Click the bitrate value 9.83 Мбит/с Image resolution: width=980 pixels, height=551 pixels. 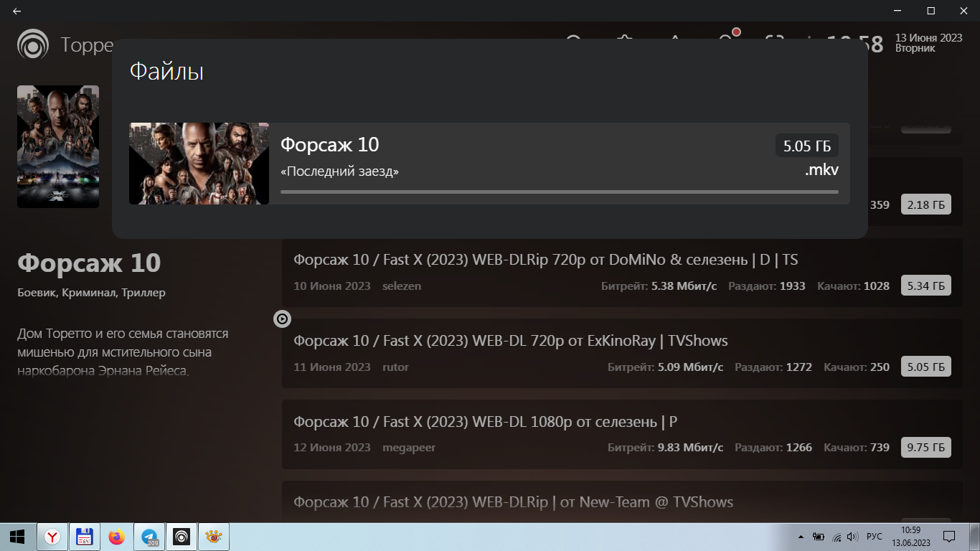(x=690, y=448)
